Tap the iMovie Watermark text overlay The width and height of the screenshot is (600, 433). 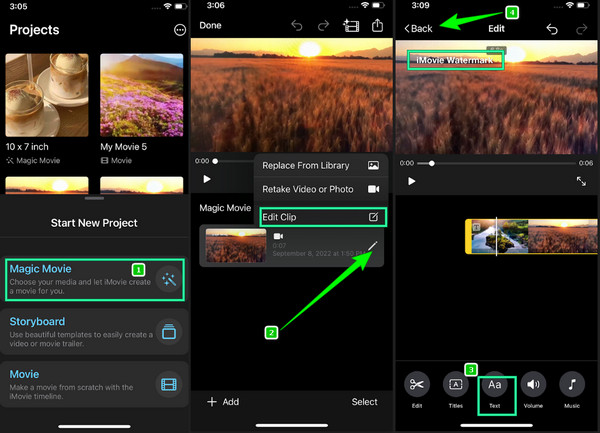tap(455, 60)
